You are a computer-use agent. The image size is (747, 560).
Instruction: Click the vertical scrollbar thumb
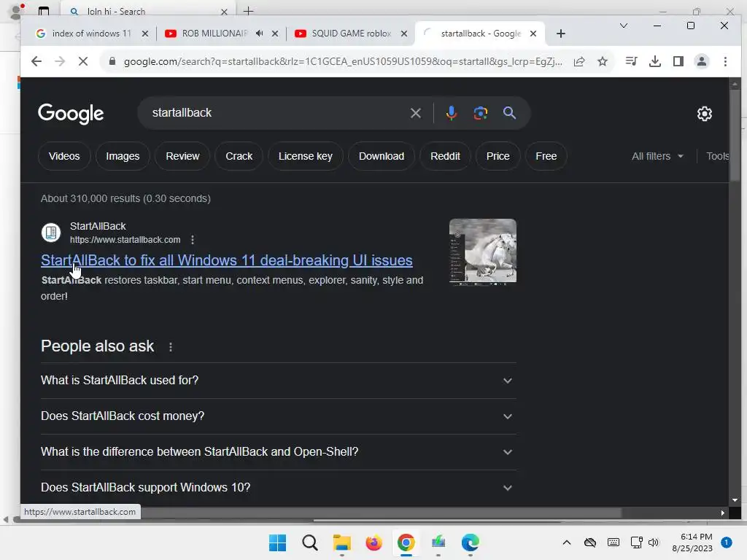[735, 136]
